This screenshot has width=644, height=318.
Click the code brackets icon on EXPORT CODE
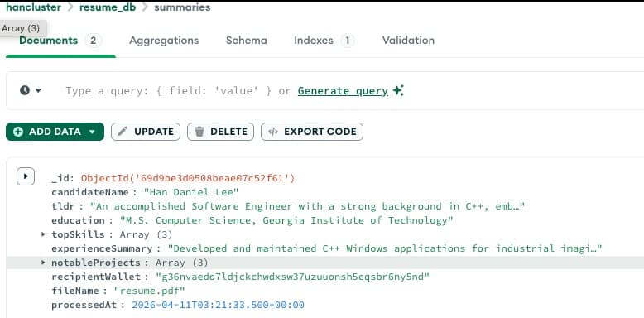(x=272, y=132)
